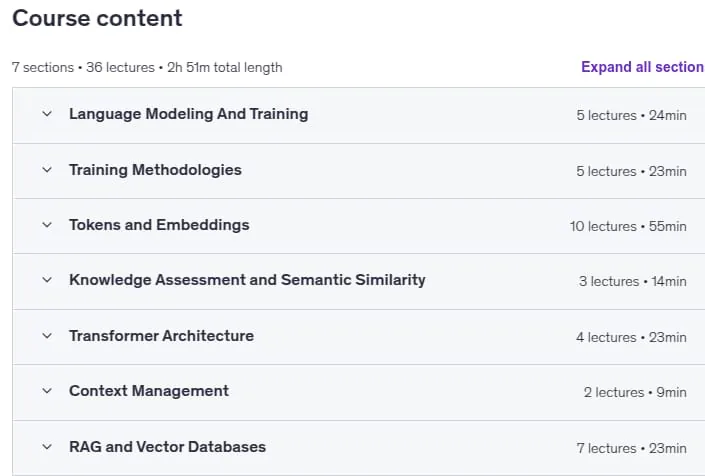Click Expand all sections link
The height and width of the screenshot is (476, 705).
coord(643,67)
